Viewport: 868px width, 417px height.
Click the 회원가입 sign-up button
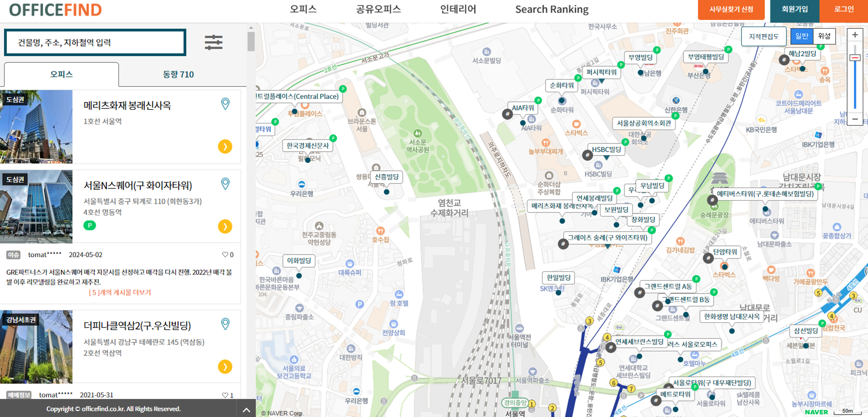coord(795,10)
